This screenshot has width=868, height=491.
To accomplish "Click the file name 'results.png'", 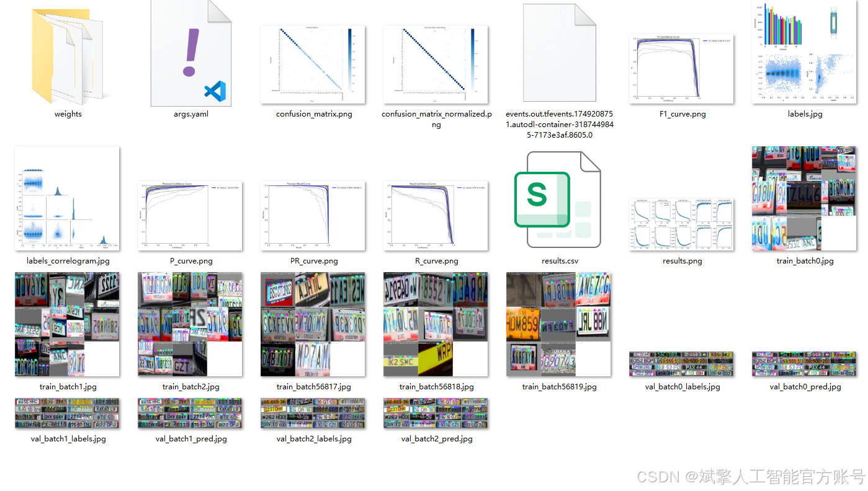I will (x=682, y=261).
